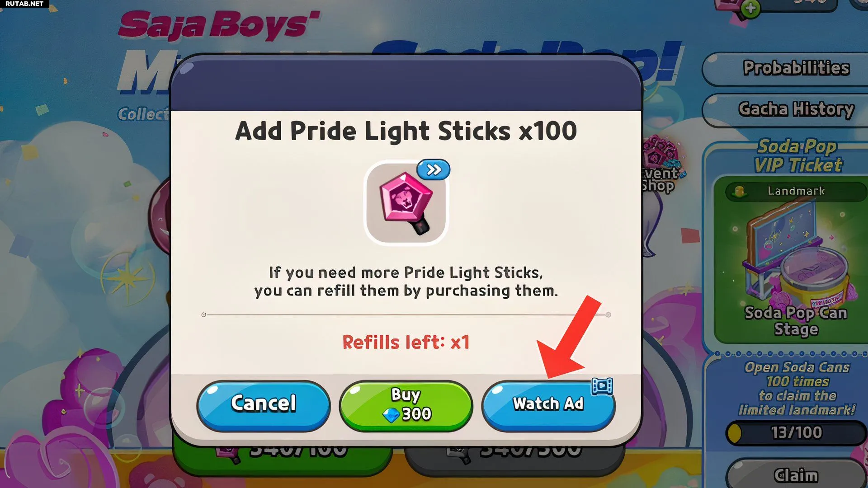The width and height of the screenshot is (868, 488).
Task: Click the Landmark label tag
Action: pyautogui.click(x=796, y=191)
